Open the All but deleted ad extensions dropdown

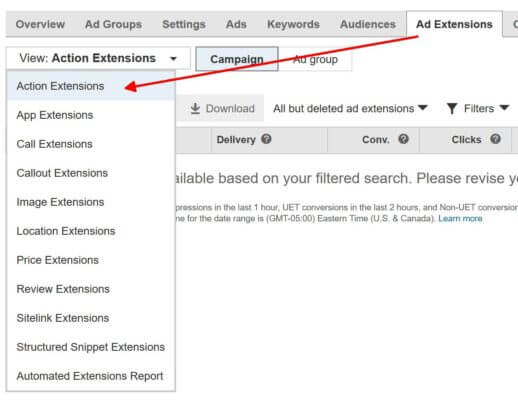[350, 109]
